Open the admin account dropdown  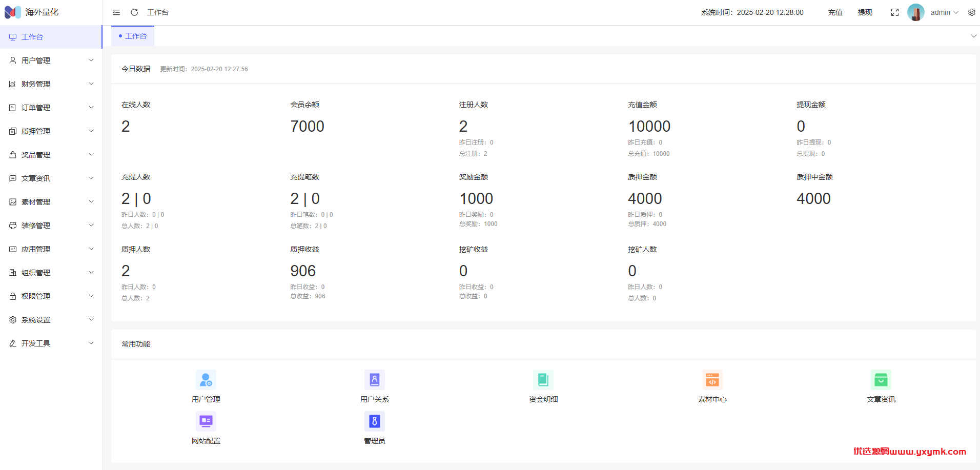(x=945, y=12)
